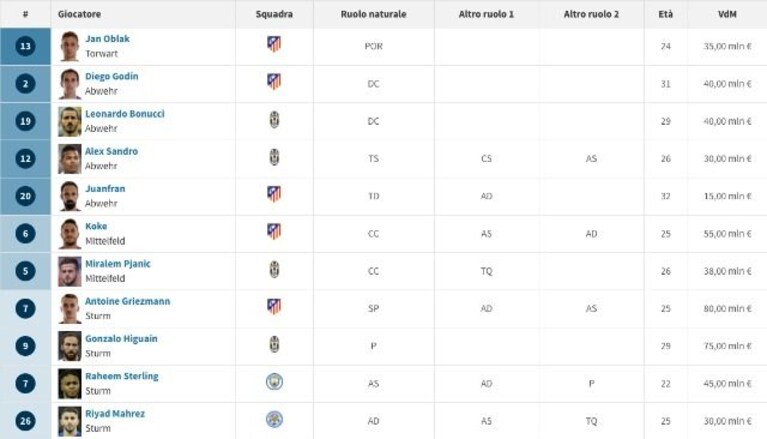Click shirt number 26 badge for Mahrez

pos(25,421)
